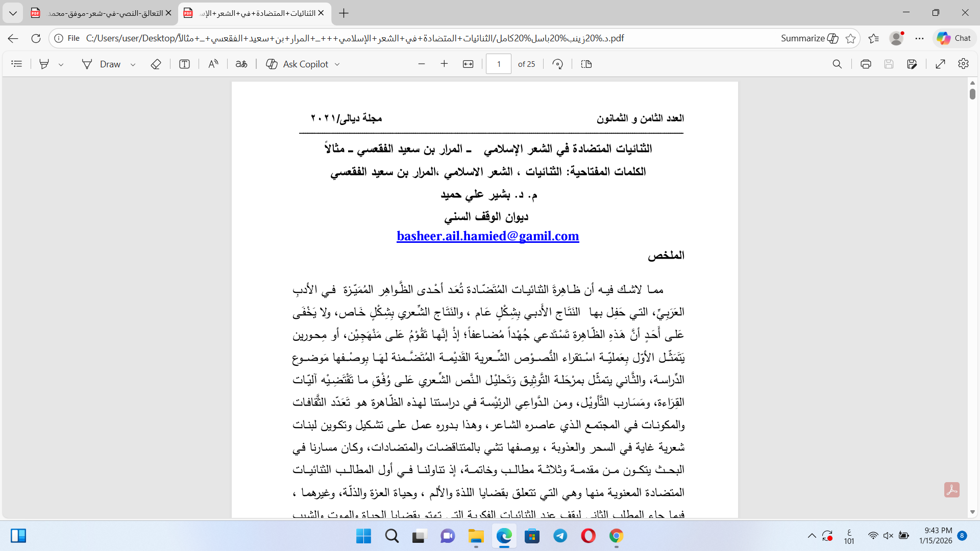Toggle fit to width
Viewport: 980px width, 551px height.
(468, 64)
